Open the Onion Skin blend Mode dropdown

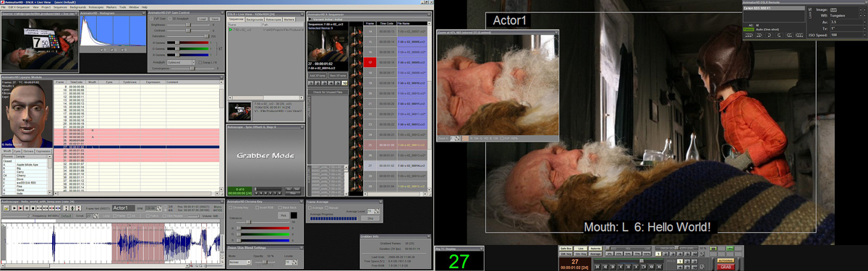coord(240,262)
